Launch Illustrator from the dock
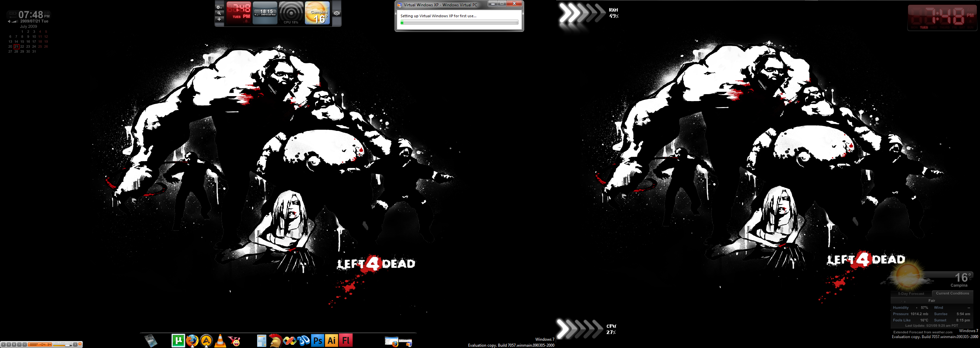This screenshot has width=980, height=348. click(x=331, y=340)
